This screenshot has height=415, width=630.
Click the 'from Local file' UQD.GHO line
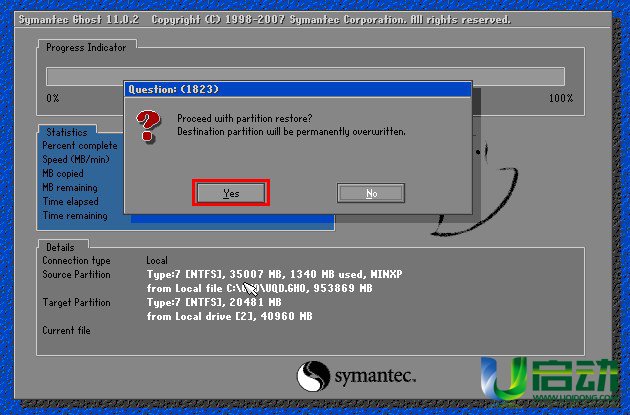tap(260, 288)
